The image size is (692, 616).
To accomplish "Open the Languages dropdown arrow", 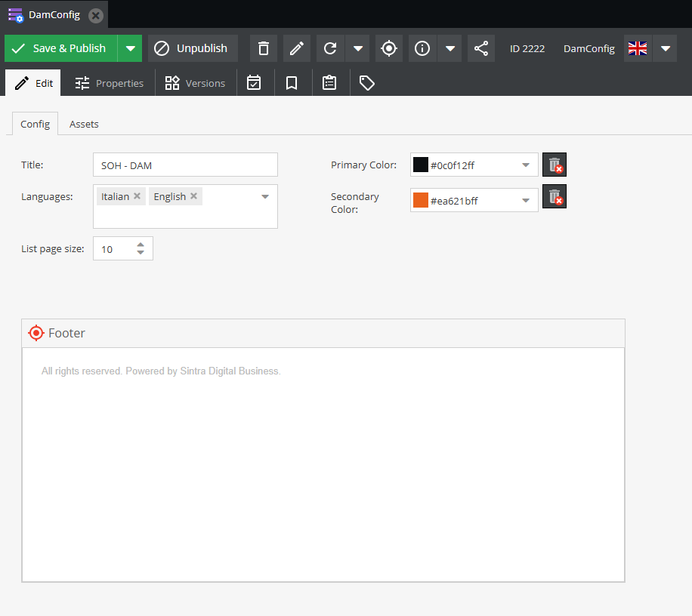I will coord(265,196).
